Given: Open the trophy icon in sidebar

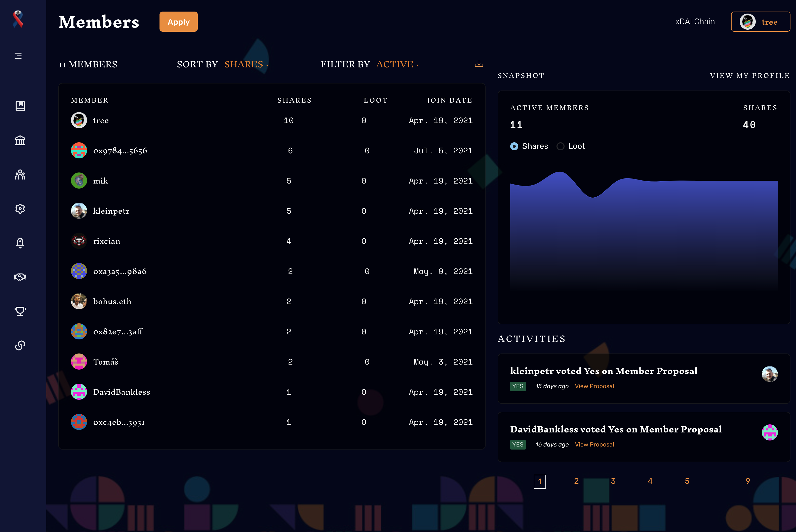Looking at the screenshot, I should coord(20,311).
